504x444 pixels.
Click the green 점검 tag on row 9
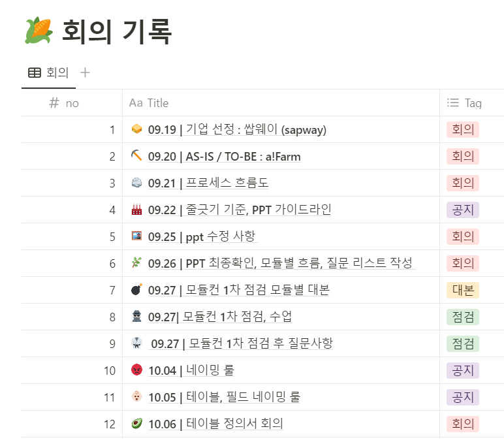click(463, 343)
